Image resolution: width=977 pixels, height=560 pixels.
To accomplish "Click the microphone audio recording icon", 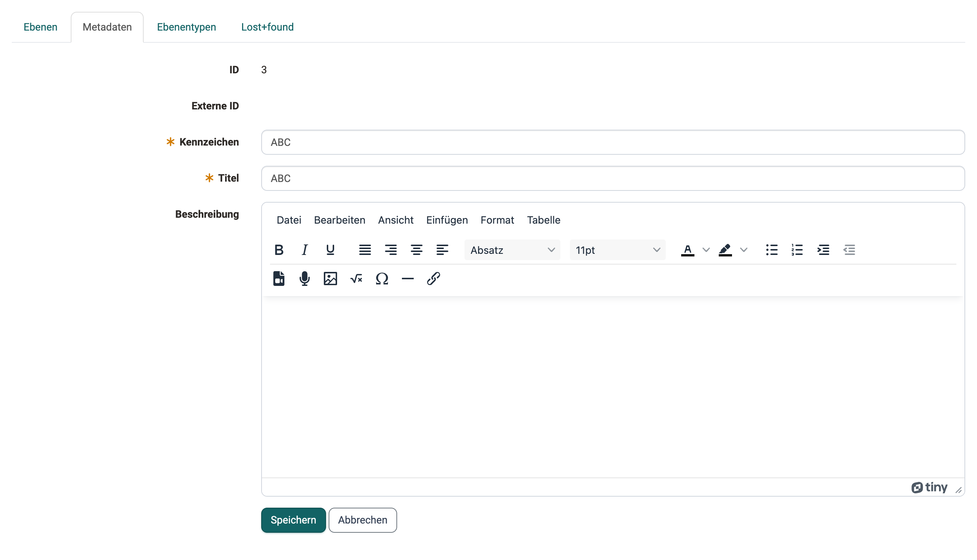I will [305, 279].
